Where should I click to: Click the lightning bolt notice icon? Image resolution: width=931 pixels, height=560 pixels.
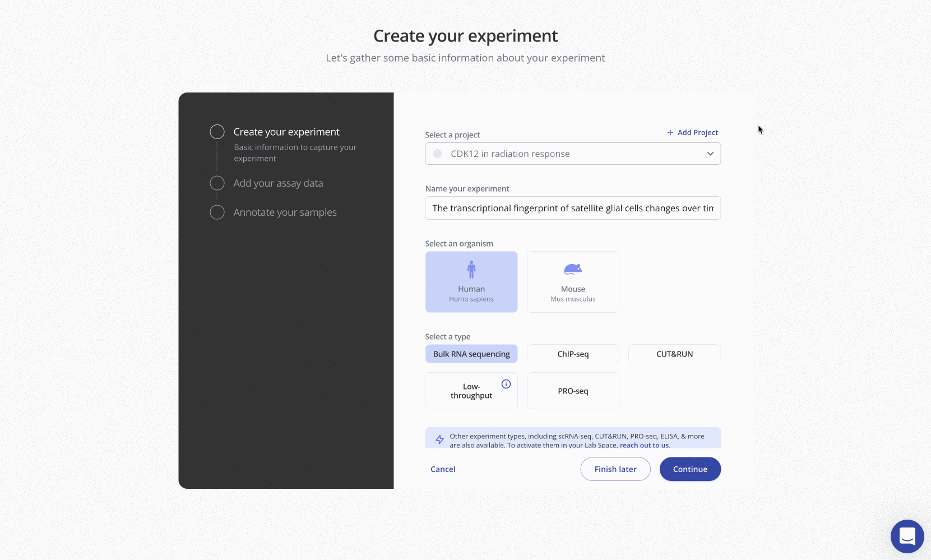[440, 439]
